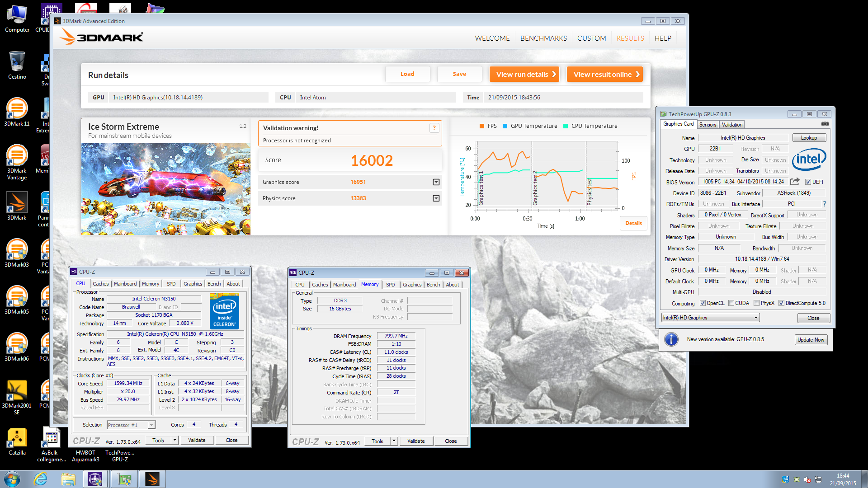This screenshot has height=488, width=868.
Task: Toggle the CUDA checkbox in GPU-Z
Action: (x=731, y=303)
